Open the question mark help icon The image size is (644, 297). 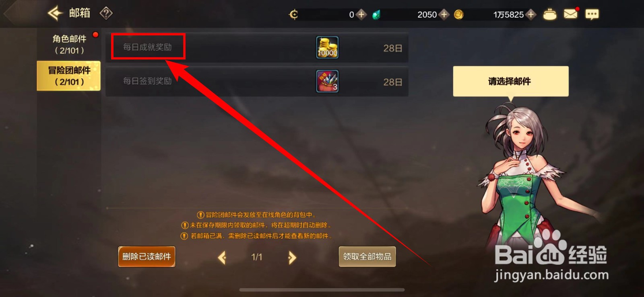tap(106, 13)
